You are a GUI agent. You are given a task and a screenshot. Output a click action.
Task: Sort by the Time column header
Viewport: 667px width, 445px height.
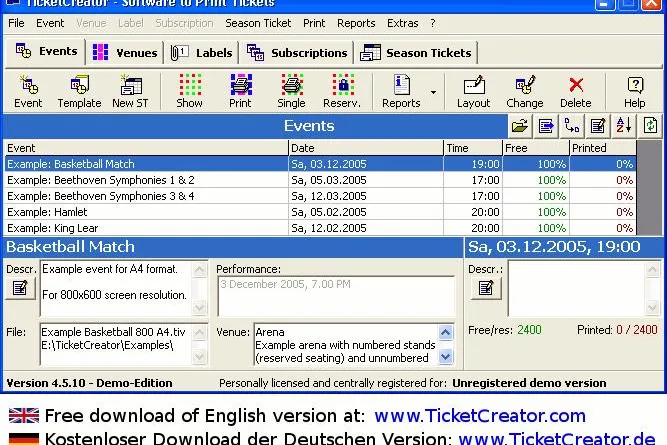pos(473,148)
